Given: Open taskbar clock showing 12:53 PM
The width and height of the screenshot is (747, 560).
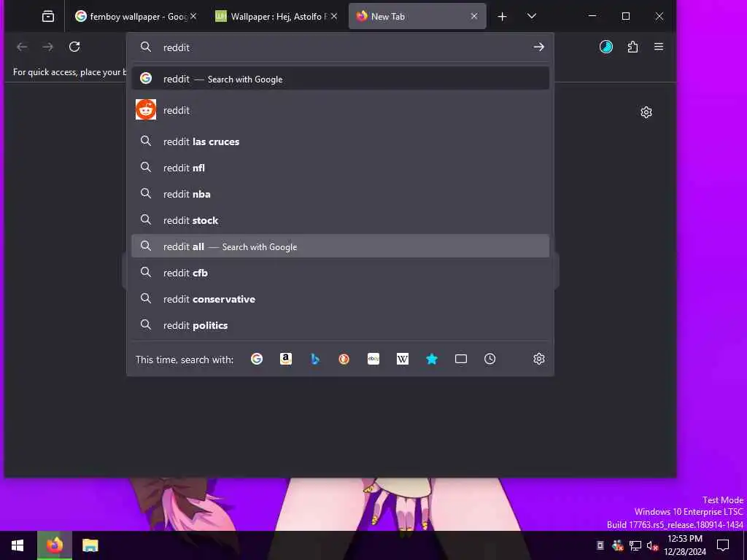Looking at the screenshot, I should pos(685,545).
